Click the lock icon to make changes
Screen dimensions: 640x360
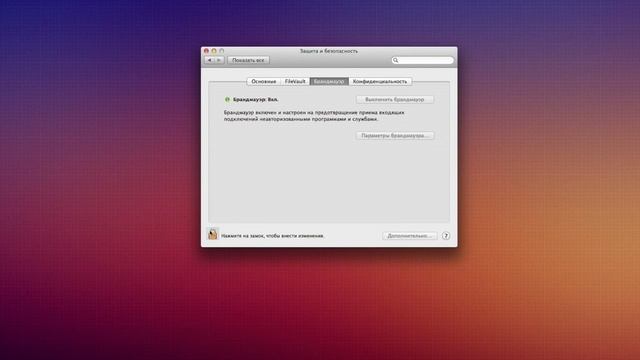coord(213,234)
